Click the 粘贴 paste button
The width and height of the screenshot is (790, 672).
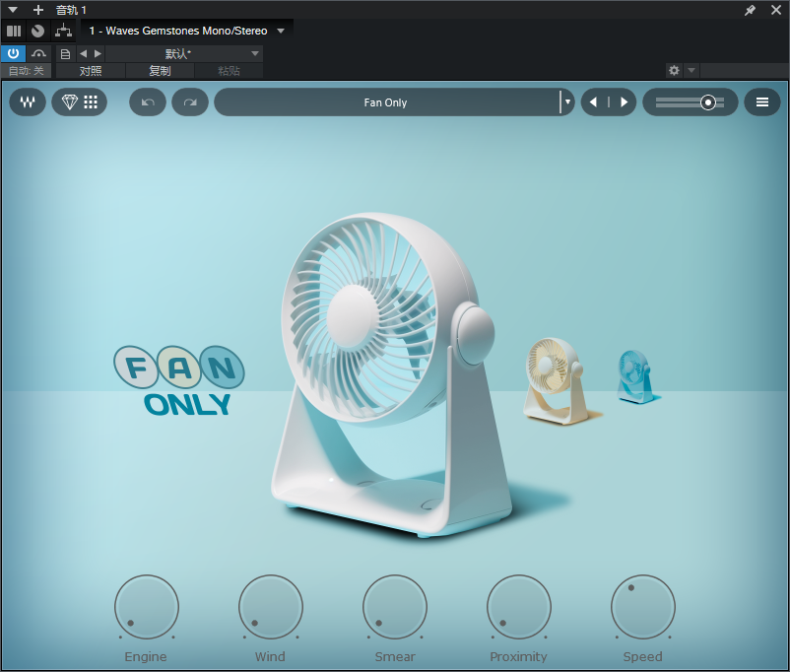(229, 71)
